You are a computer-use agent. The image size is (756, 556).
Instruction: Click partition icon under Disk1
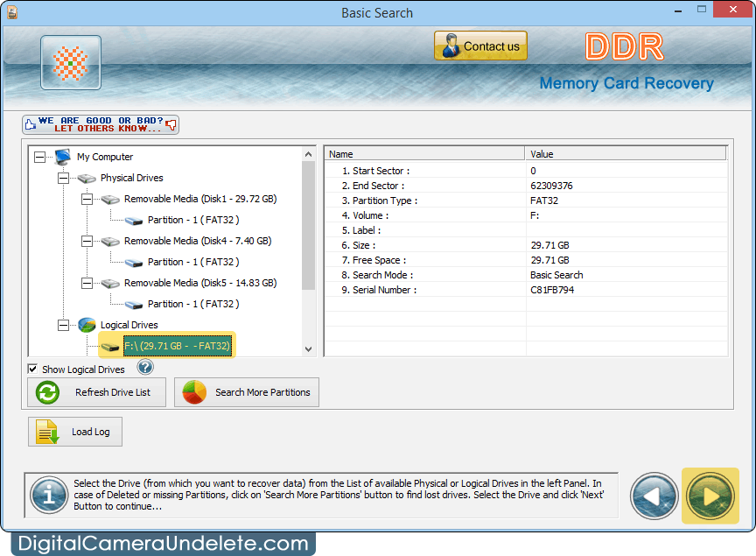click(x=134, y=221)
